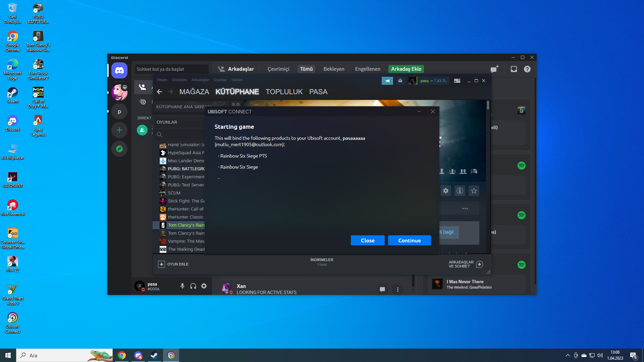Viewport: 644px width, 362px height.
Task: Click Steam library search magnifier
Action: click(x=160, y=134)
